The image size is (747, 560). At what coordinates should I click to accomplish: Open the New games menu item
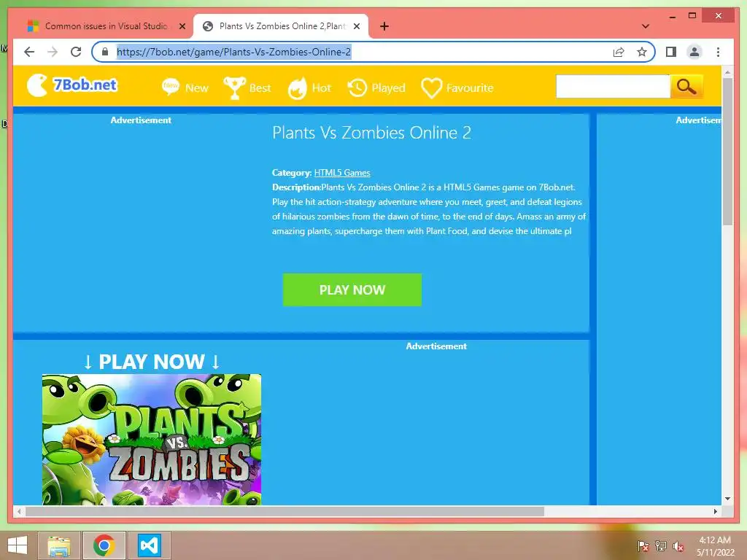[x=185, y=87]
